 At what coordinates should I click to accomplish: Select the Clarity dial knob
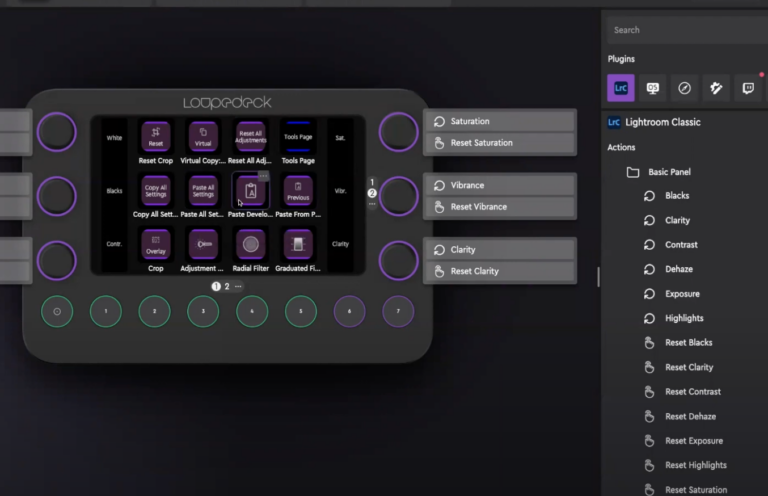click(398, 260)
